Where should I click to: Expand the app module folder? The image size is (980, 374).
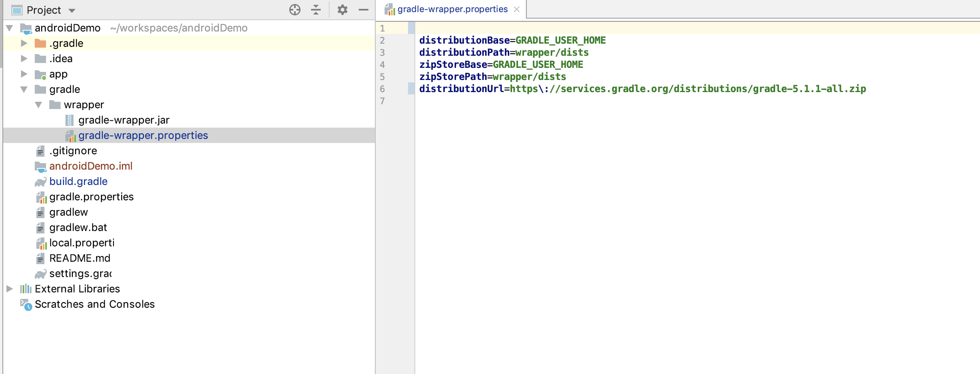[x=24, y=74]
